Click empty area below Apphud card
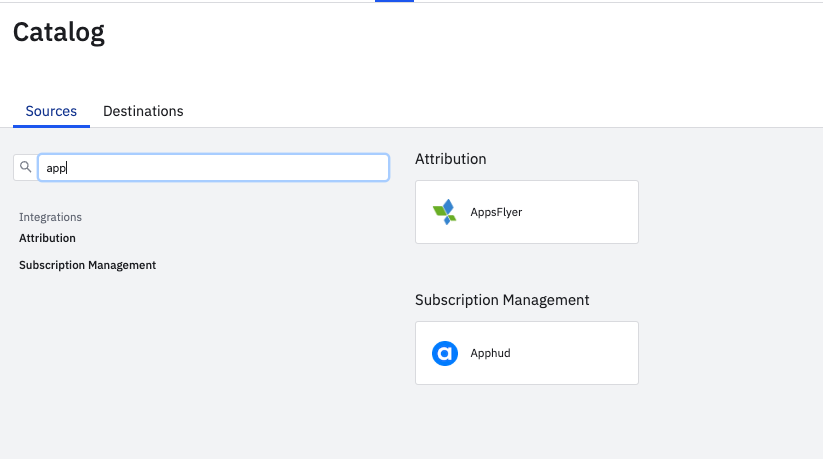This screenshot has height=459, width=823. tap(526, 420)
